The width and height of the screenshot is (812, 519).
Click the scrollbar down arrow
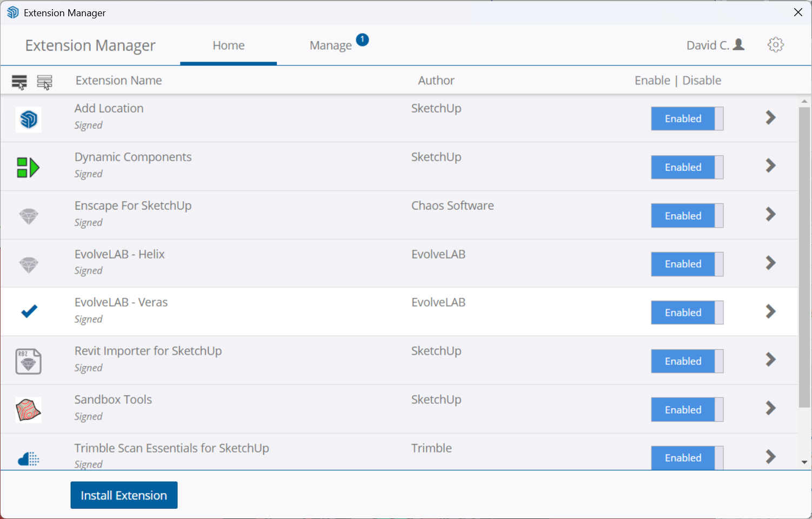[804, 463]
